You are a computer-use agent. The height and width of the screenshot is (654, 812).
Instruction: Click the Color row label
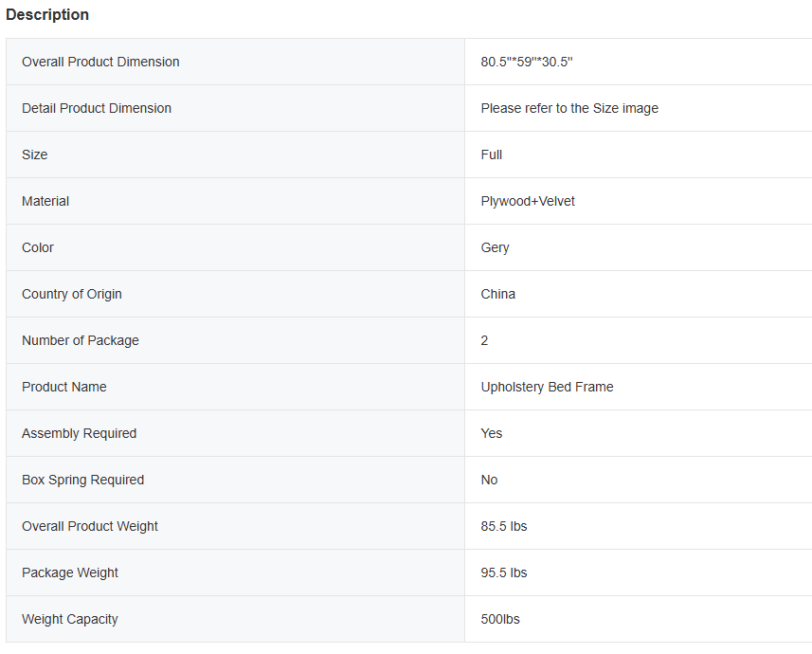coord(38,247)
